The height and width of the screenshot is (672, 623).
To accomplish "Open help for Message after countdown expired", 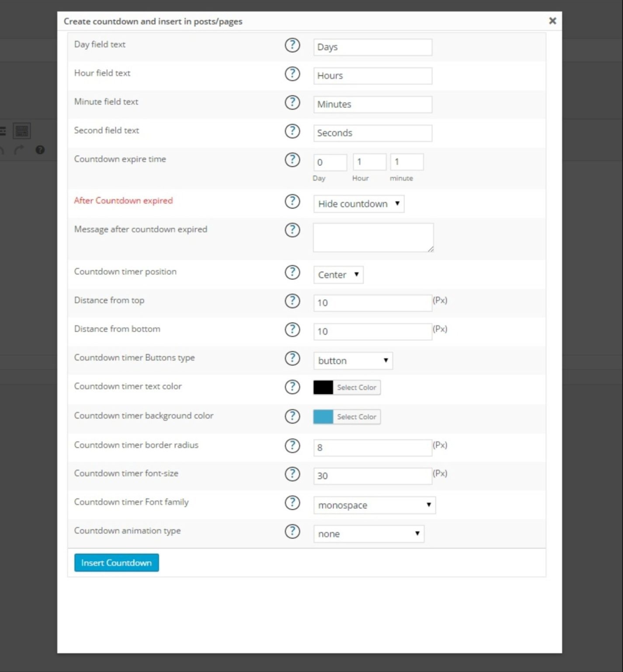I will tap(292, 230).
